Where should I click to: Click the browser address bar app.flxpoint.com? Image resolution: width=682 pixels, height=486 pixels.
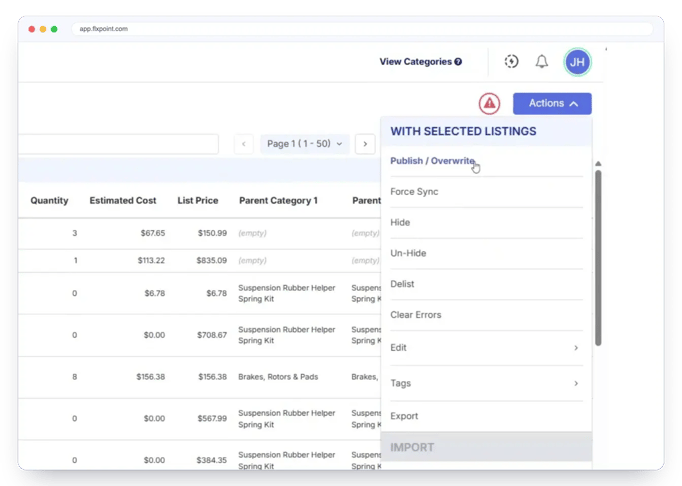[362, 29]
